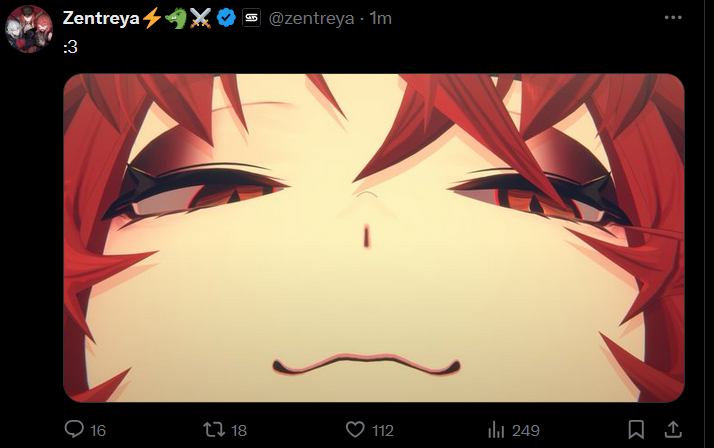The image size is (714, 448).
Task: Click the view count 249
Action: (525, 430)
